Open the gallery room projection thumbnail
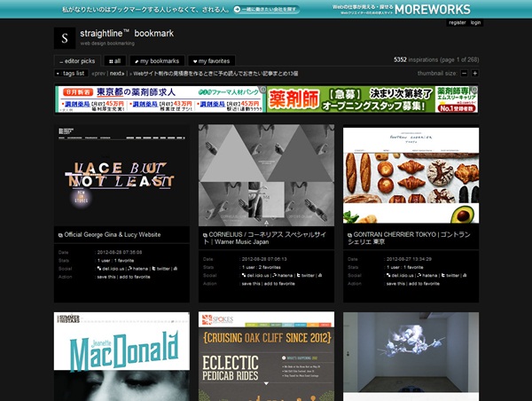532x401 pixels. tap(411, 357)
